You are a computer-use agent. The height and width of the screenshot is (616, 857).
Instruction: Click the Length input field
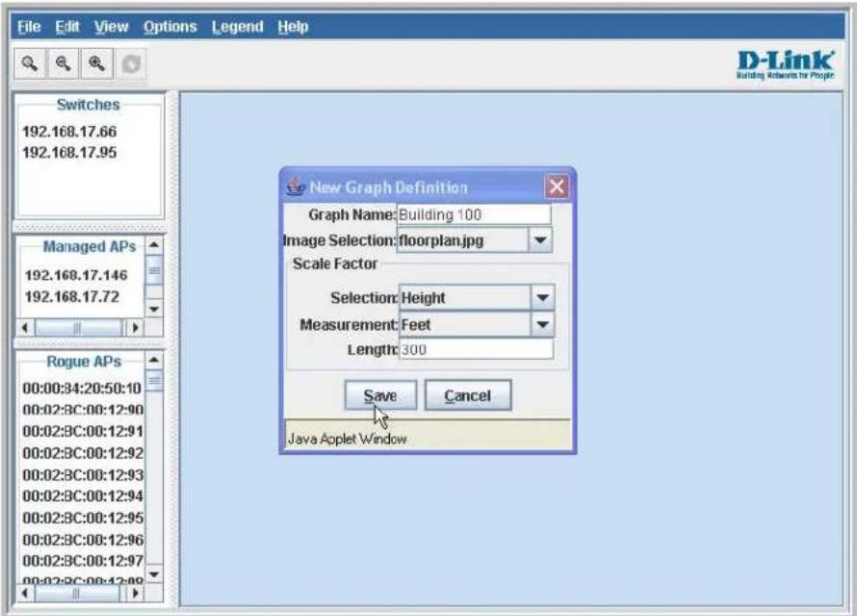coord(476,349)
